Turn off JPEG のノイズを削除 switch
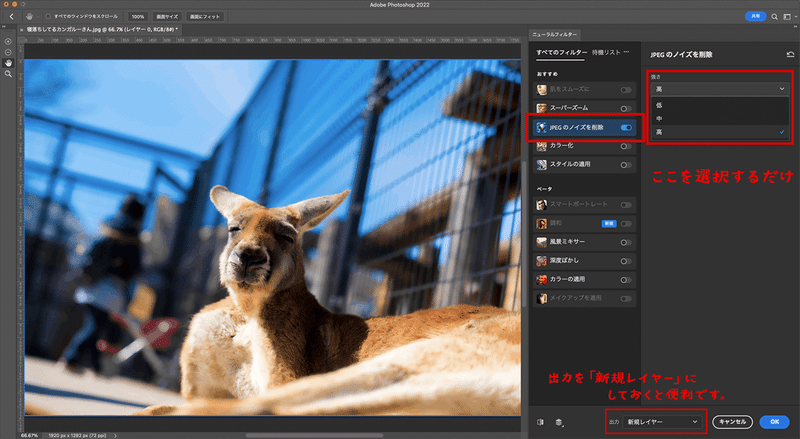The width and height of the screenshot is (800, 439). click(x=626, y=128)
